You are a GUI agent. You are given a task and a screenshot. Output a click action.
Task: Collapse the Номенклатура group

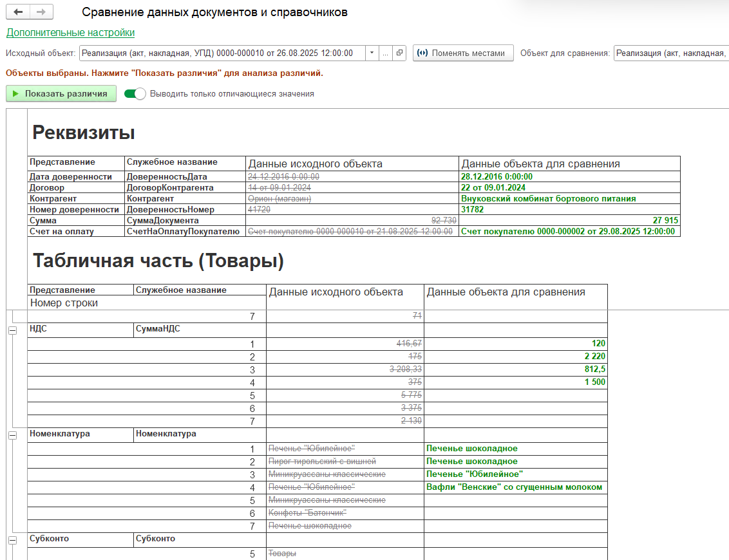(x=12, y=436)
